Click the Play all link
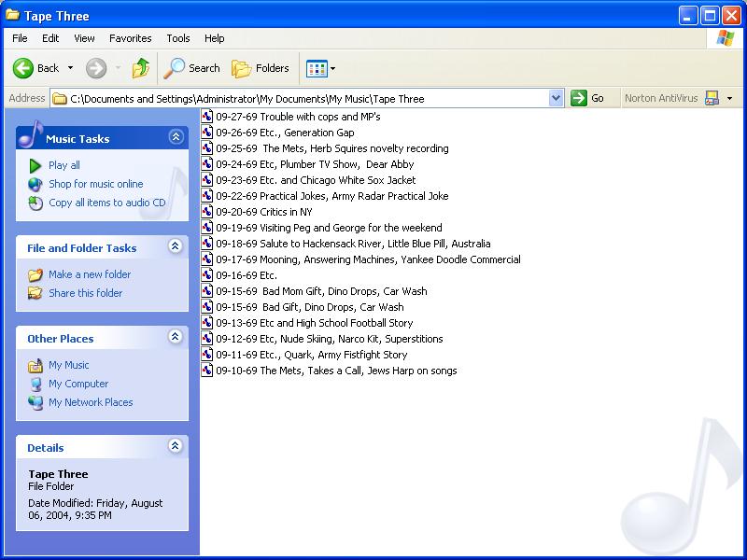 pos(63,165)
